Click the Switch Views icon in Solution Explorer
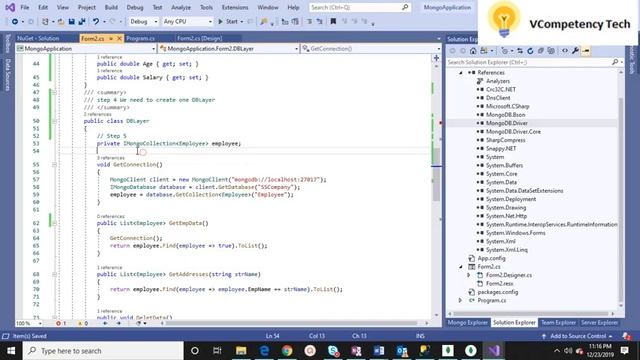Image resolution: width=640 pixels, height=360 pixels. click(484, 51)
